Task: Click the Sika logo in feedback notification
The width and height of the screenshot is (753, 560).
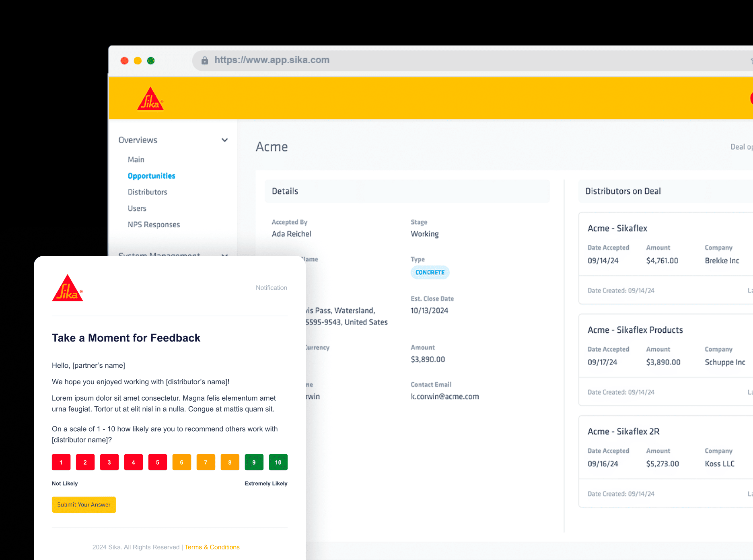Action: pos(68,288)
